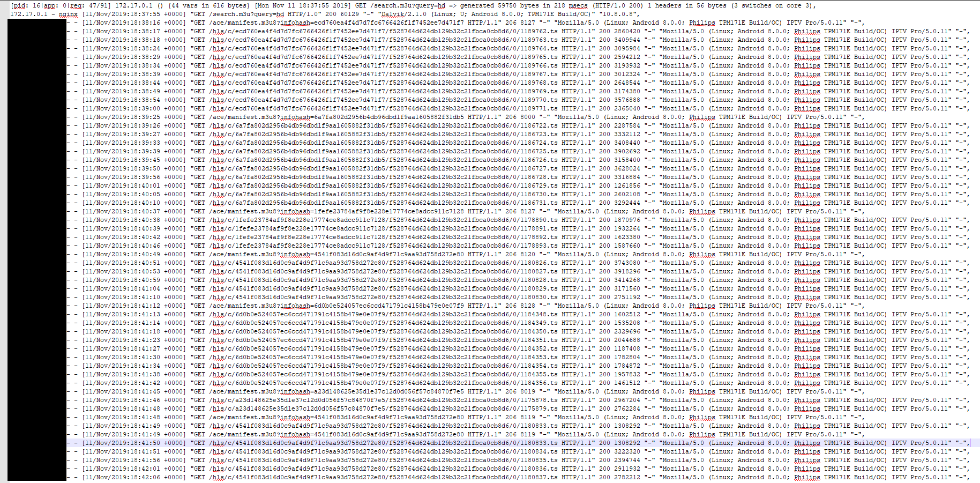Click segment filename 1175878.ts
The image size is (980, 483).
pyautogui.click(x=538, y=400)
